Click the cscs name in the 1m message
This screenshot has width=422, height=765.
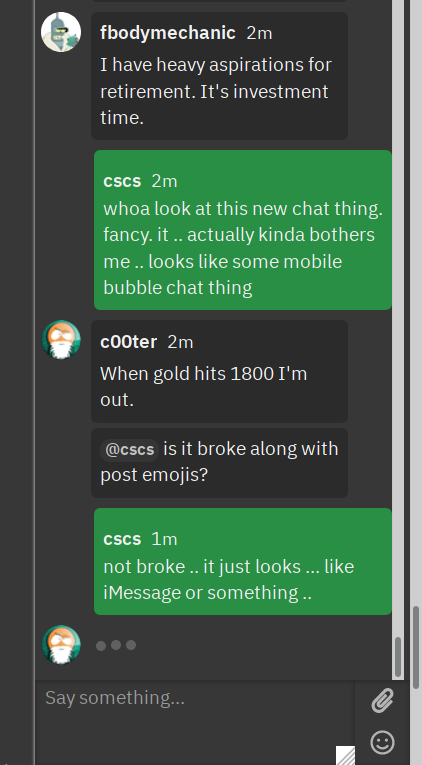coord(122,539)
